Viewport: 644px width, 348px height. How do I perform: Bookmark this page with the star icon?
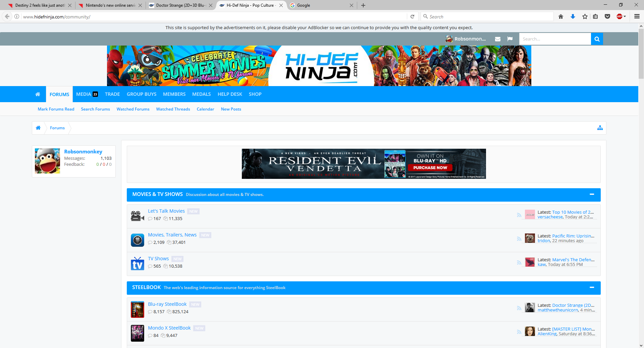click(585, 16)
